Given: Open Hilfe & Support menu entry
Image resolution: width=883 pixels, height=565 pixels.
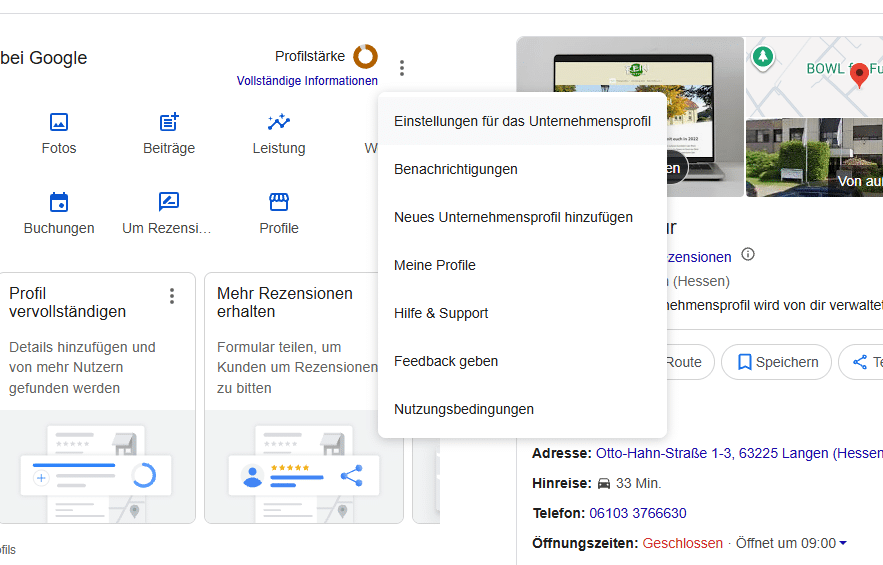Looking at the screenshot, I should 522,313.
